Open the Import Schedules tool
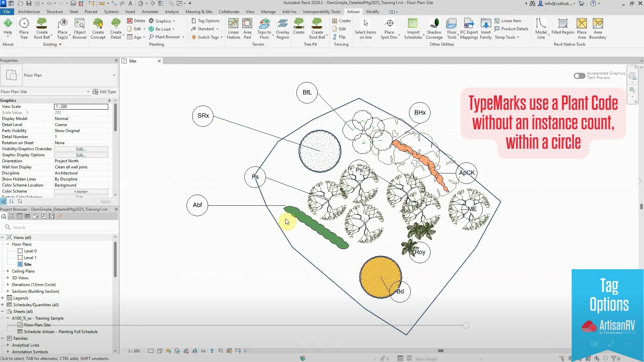The width and height of the screenshot is (644, 362). tap(413, 24)
